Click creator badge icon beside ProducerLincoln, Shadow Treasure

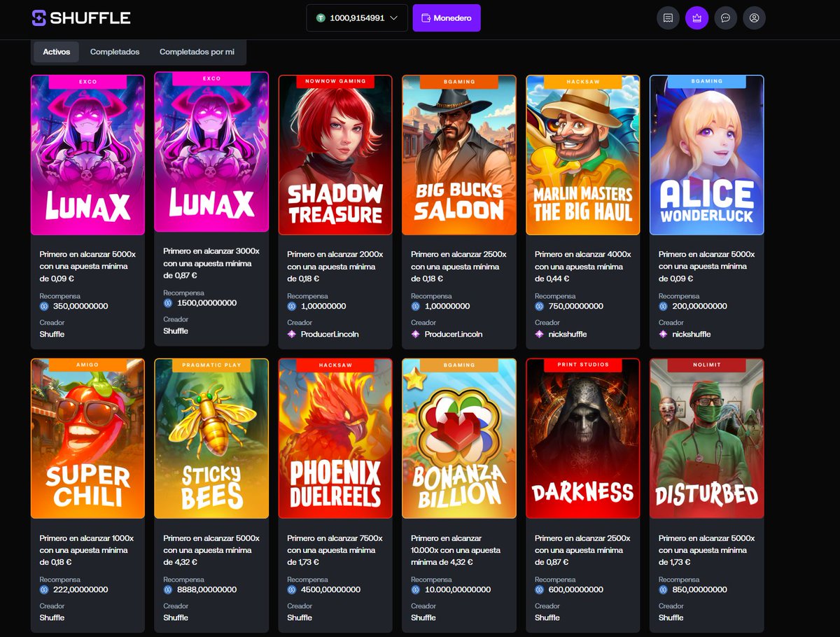(292, 335)
